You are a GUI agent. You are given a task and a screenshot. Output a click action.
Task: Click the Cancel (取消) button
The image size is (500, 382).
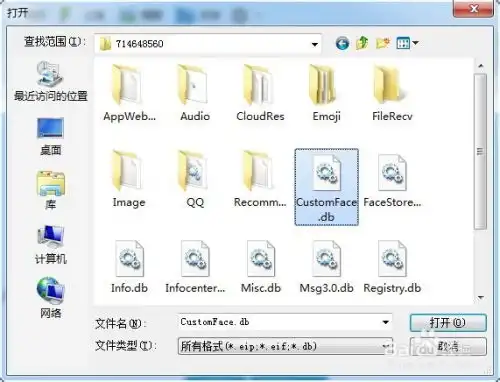(x=448, y=347)
